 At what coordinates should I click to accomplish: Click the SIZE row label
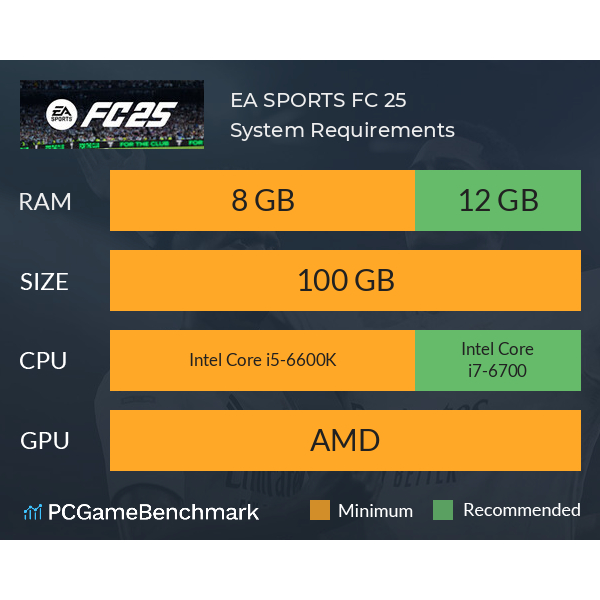(x=45, y=281)
